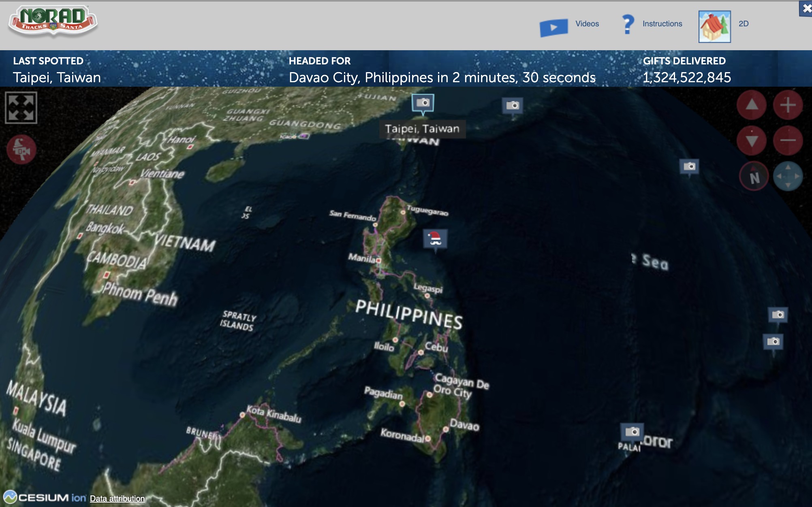Click the Headed For Davao City text
Image resolution: width=812 pixels, height=507 pixels.
pyautogui.click(x=442, y=77)
